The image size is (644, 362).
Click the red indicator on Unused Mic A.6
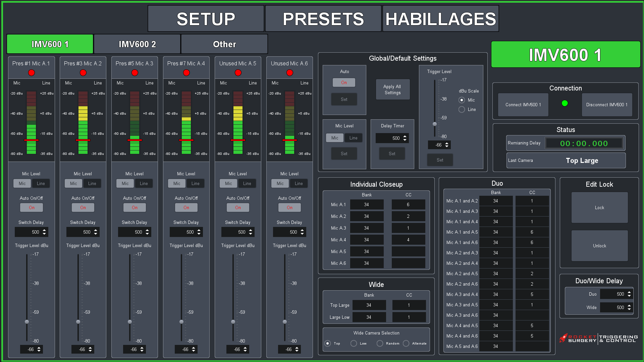coord(290,73)
